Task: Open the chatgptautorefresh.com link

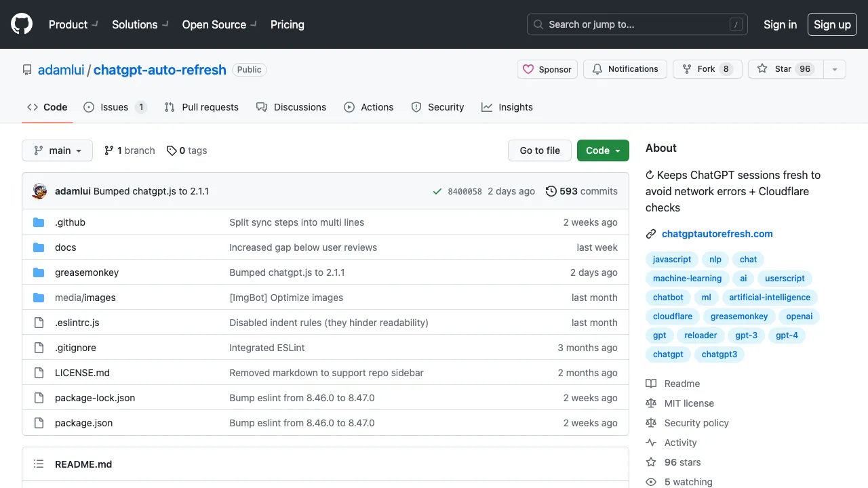Action: pos(717,234)
